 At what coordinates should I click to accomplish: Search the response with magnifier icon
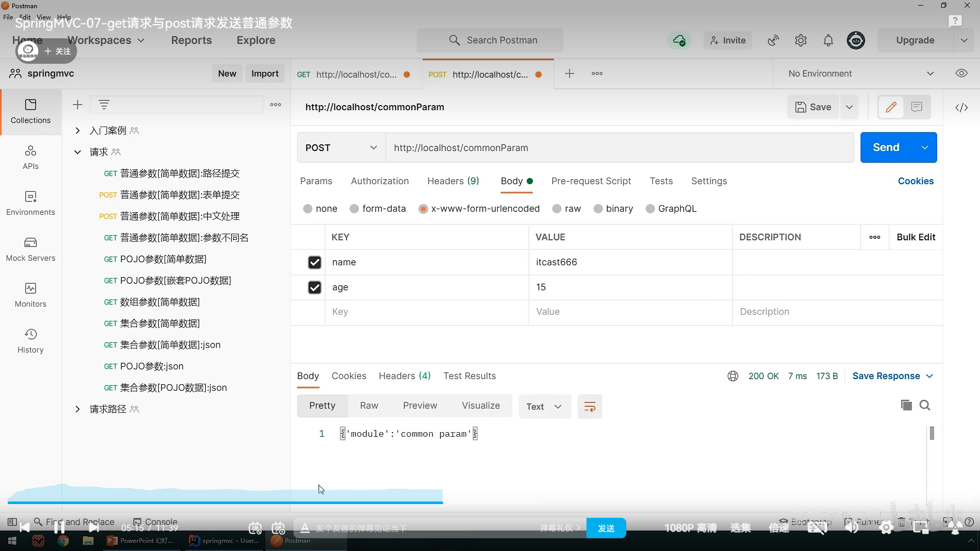point(924,405)
